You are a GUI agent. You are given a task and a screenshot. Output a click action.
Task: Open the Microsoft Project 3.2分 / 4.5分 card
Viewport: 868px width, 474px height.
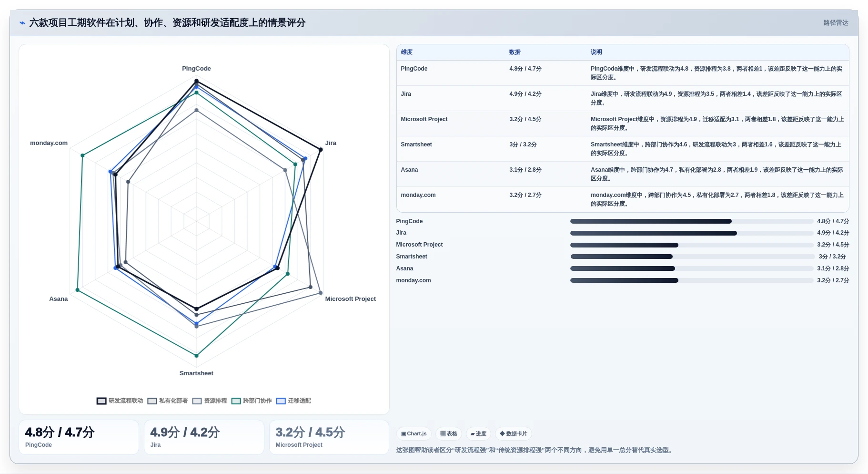click(329, 437)
